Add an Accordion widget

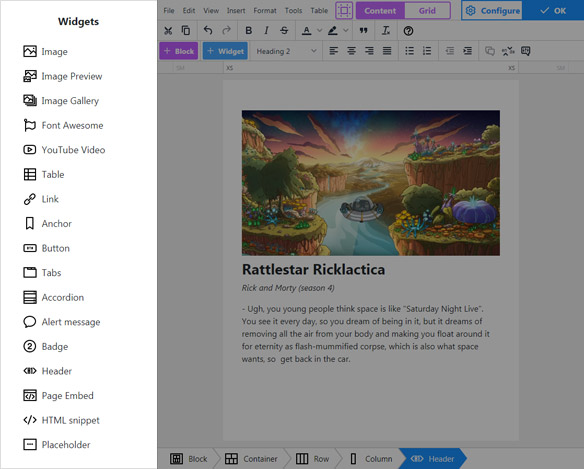click(54, 297)
